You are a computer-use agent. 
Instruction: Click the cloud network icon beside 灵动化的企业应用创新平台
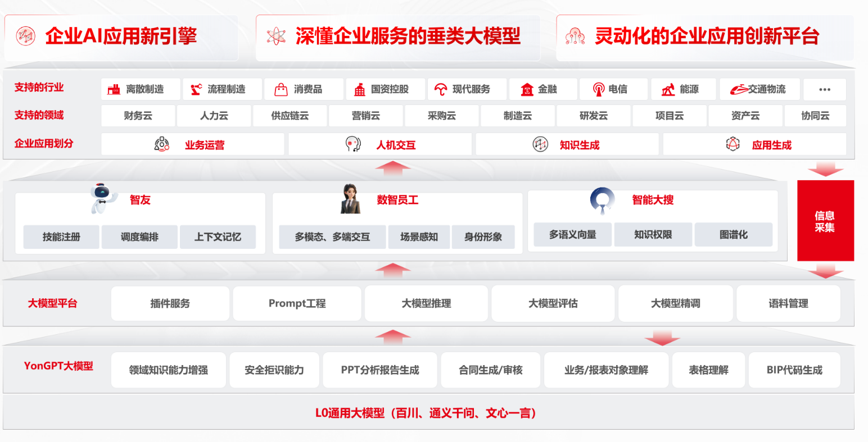click(x=575, y=37)
